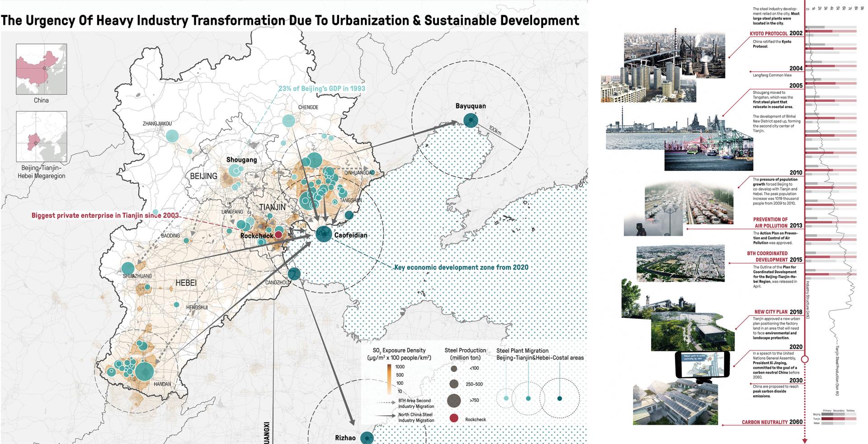Click the QINHUANGDAO city label
868x444 pixels.
(x=359, y=173)
